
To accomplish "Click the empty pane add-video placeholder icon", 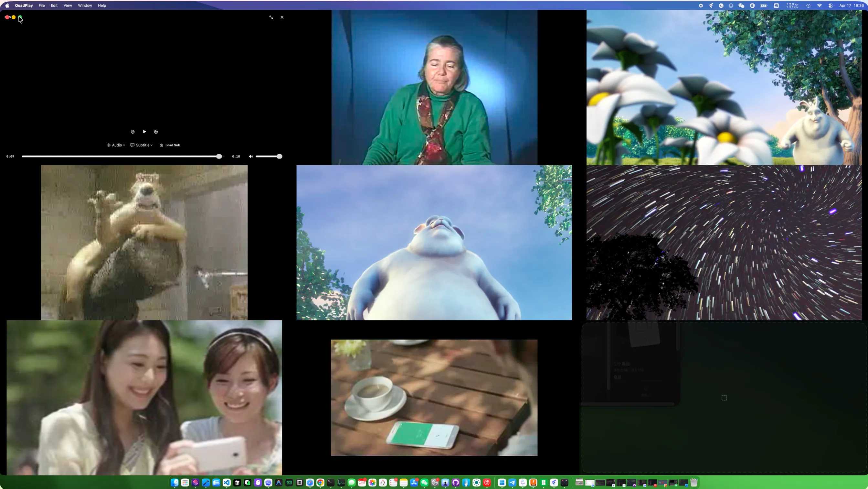I will pos(724,398).
